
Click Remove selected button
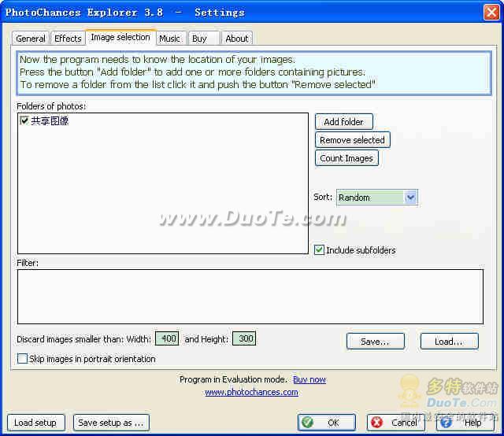[x=352, y=140]
